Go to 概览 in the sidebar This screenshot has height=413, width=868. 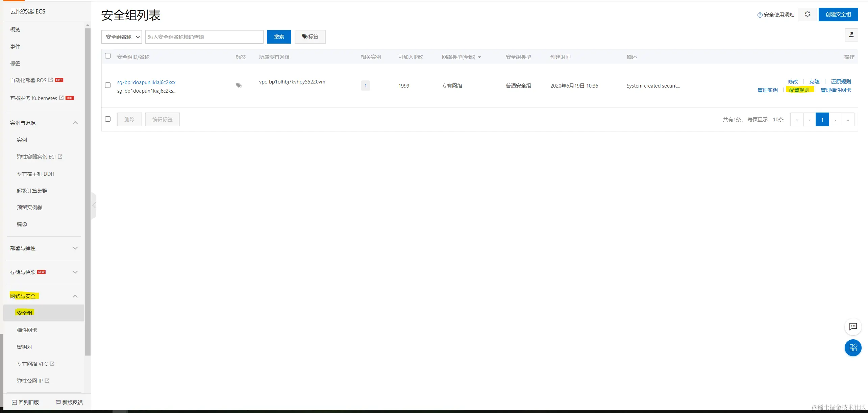(15, 29)
